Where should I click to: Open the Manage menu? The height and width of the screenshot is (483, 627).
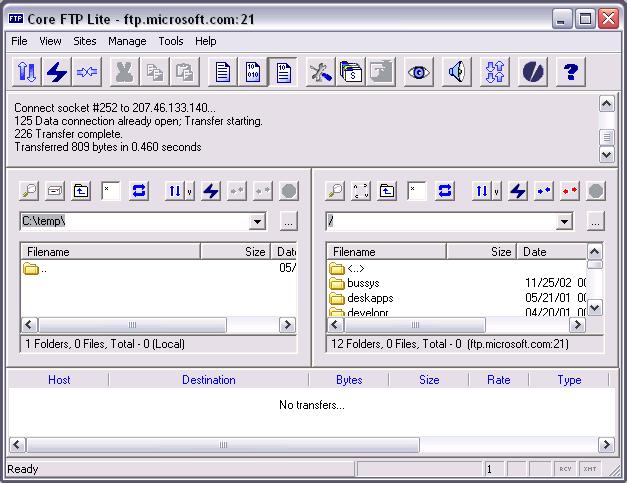coord(127,41)
